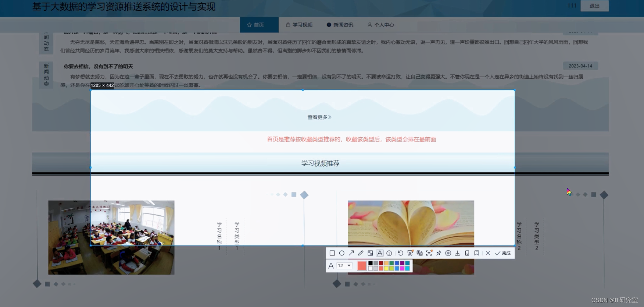644x307 pixels.
Task: Pick the magenta color swatch
Action: 402,268
